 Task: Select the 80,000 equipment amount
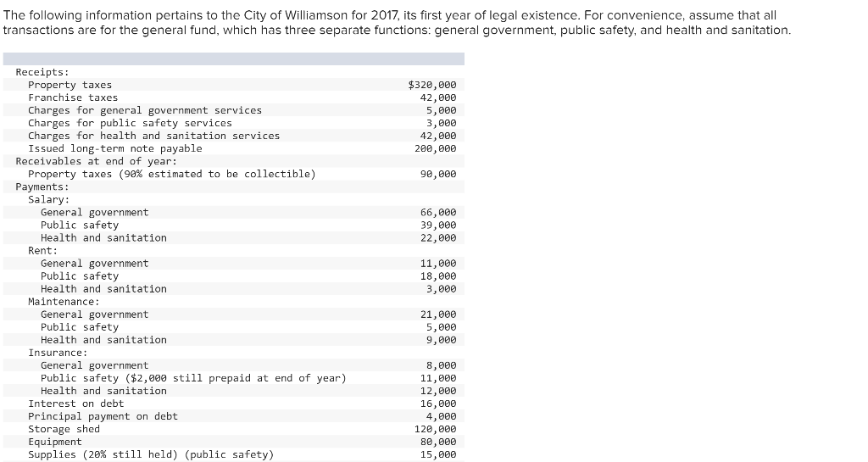point(438,442)
